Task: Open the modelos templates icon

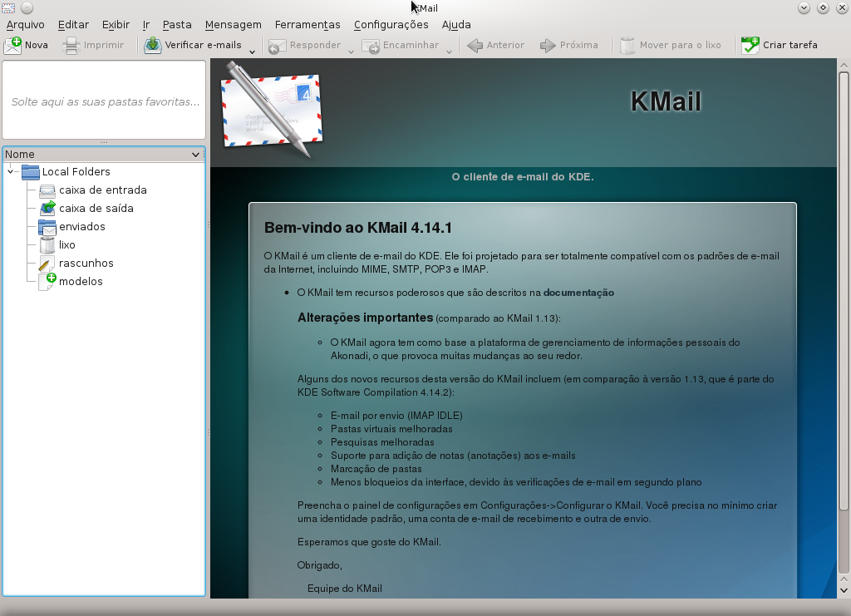Action: pos(46,281)
